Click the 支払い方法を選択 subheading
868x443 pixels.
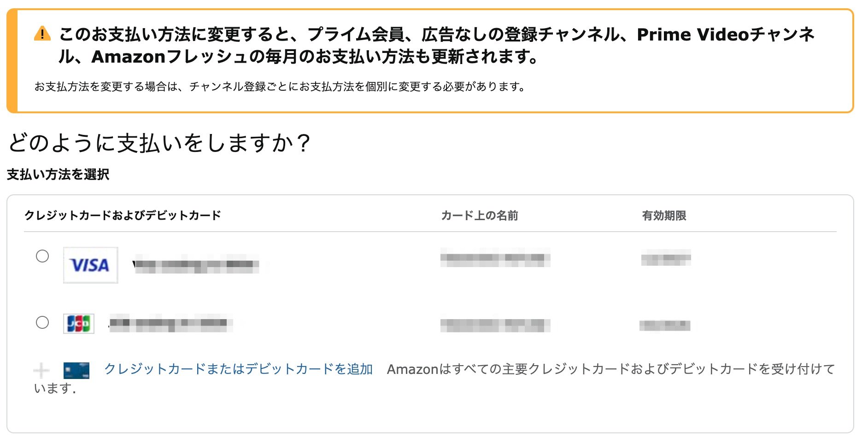click(x=58, y=175)
